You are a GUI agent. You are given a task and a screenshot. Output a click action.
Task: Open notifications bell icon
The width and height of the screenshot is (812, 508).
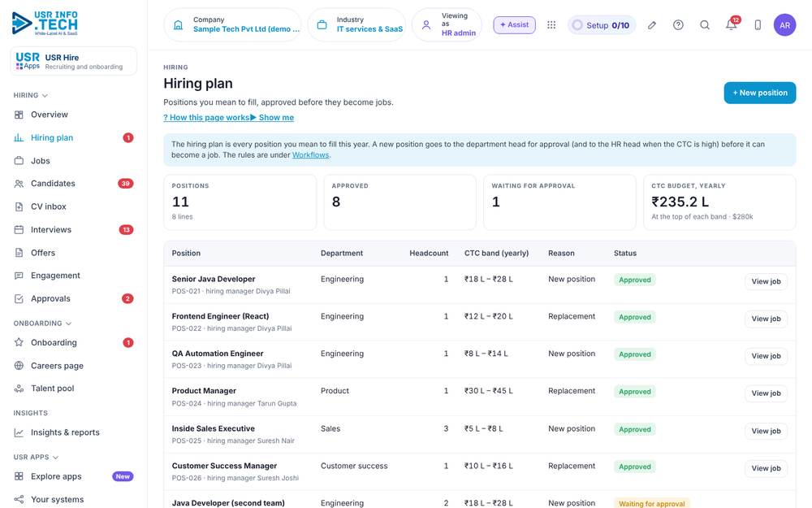point(732,25)
